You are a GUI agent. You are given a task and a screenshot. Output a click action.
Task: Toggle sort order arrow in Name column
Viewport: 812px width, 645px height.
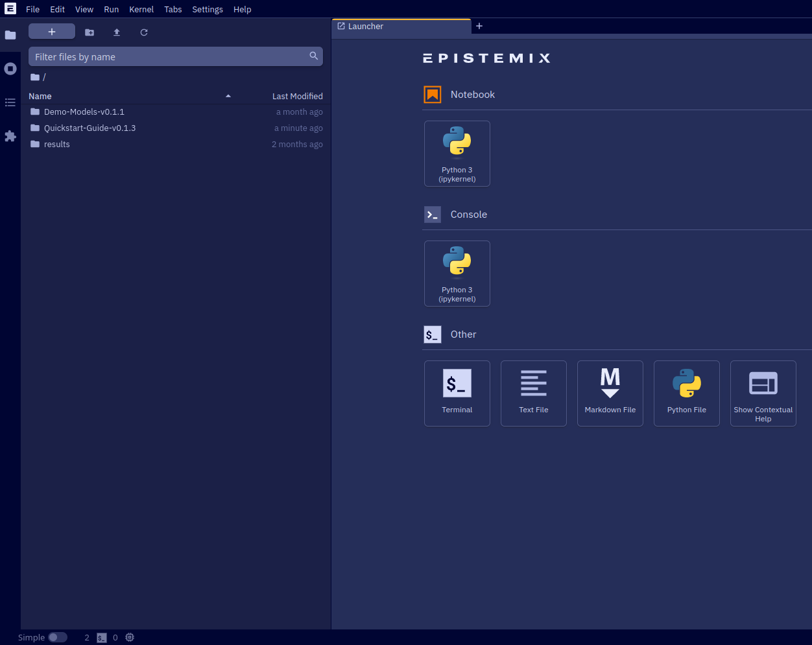228,96
